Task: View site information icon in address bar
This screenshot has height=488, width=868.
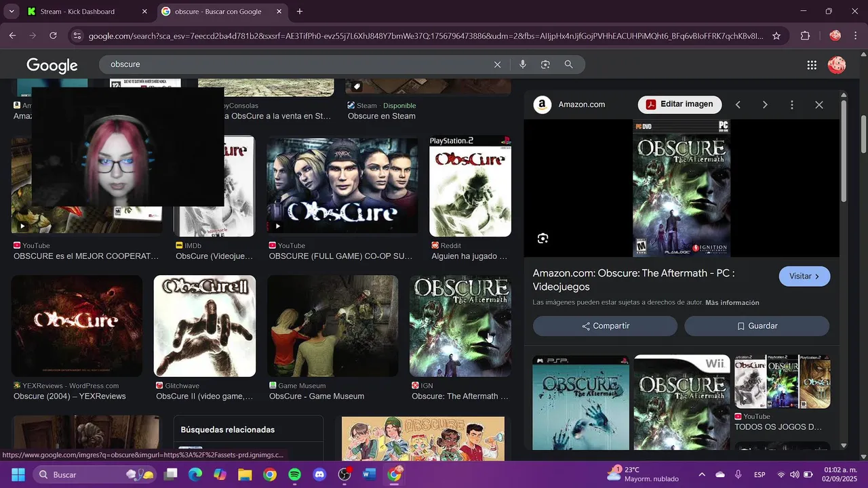Action: (77, 36)
